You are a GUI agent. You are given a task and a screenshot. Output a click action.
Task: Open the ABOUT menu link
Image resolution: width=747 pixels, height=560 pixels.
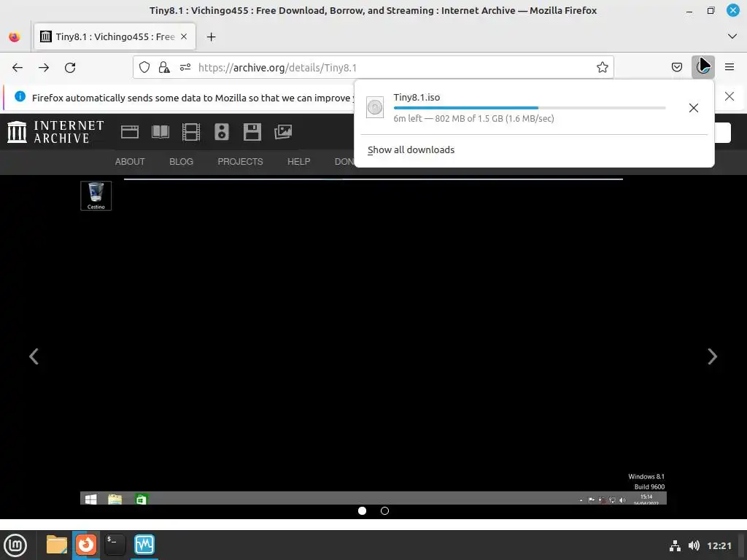(x=130, y=162)
